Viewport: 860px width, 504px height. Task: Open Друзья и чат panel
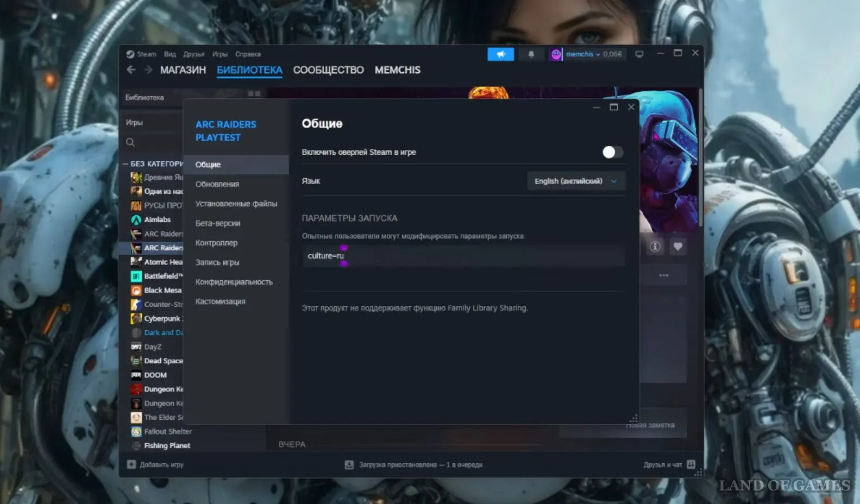click(x=668, y=465)
